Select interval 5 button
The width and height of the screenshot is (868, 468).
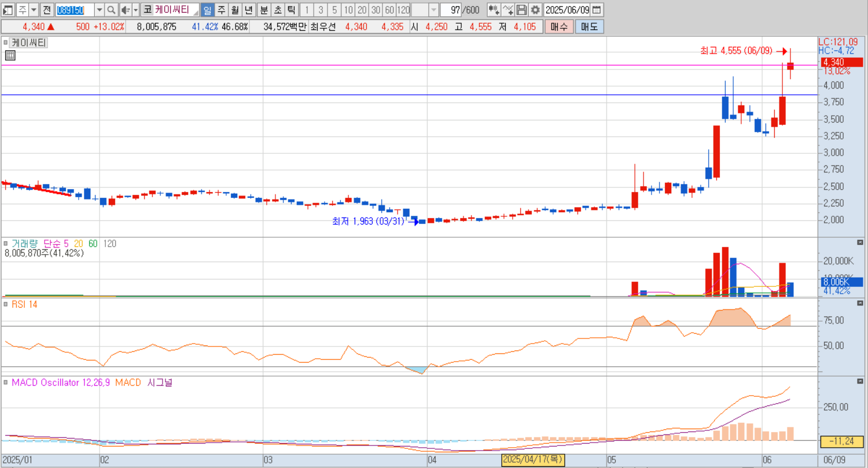[334, 10]
